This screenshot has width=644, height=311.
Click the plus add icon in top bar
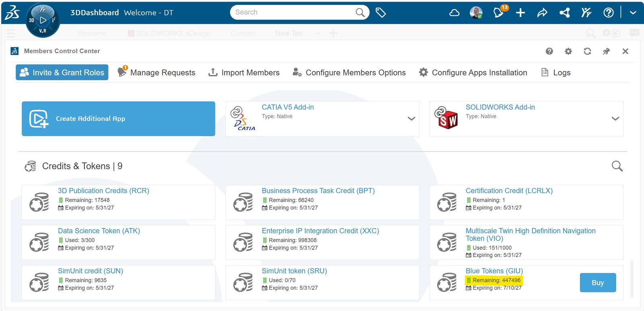520,13
